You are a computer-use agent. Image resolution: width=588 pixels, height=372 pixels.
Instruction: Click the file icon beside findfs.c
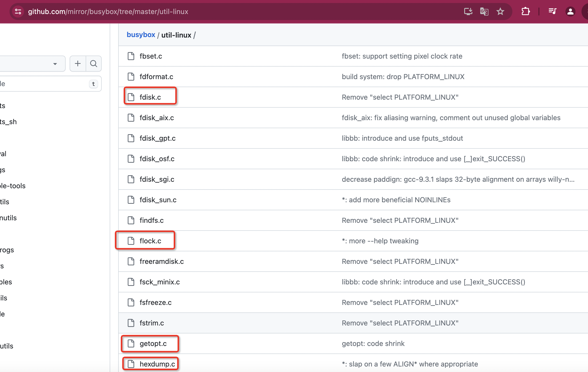click(x=131, y=220)
